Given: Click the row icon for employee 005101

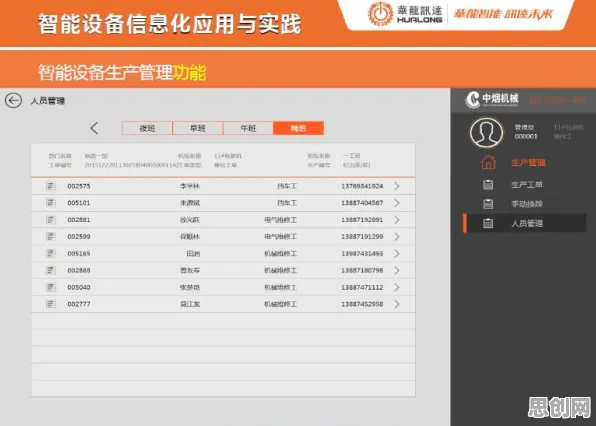Looking at the screenshot, I should (x=51, y=203).
